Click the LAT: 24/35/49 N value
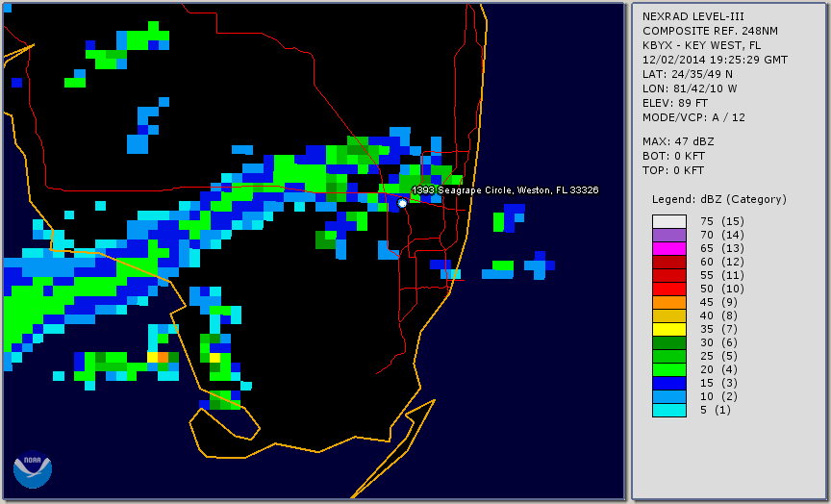This screenshot has width=831, height=504. click(x=688, y=74)
